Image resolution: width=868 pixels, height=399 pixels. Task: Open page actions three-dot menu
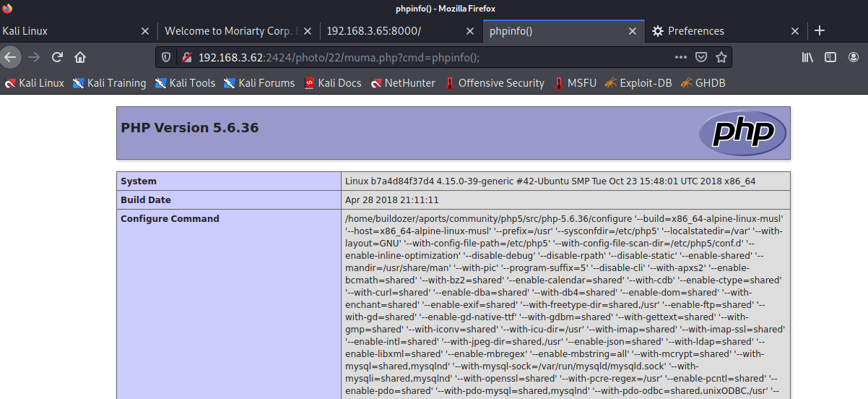[681, 57]
